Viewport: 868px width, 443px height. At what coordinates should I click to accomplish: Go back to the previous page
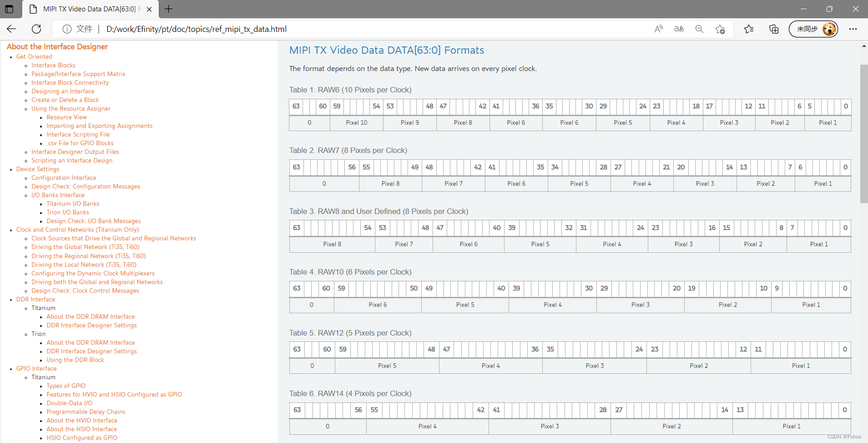pyautogui.click(x=11, y=29)
